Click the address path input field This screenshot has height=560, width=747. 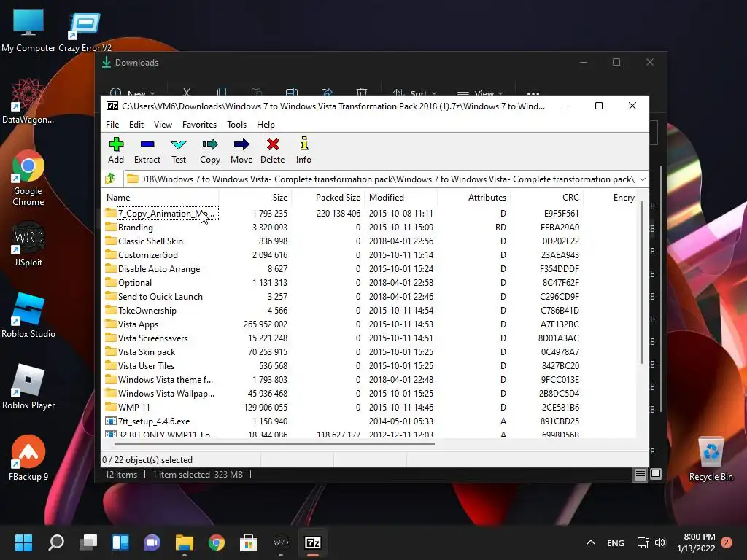381,179
